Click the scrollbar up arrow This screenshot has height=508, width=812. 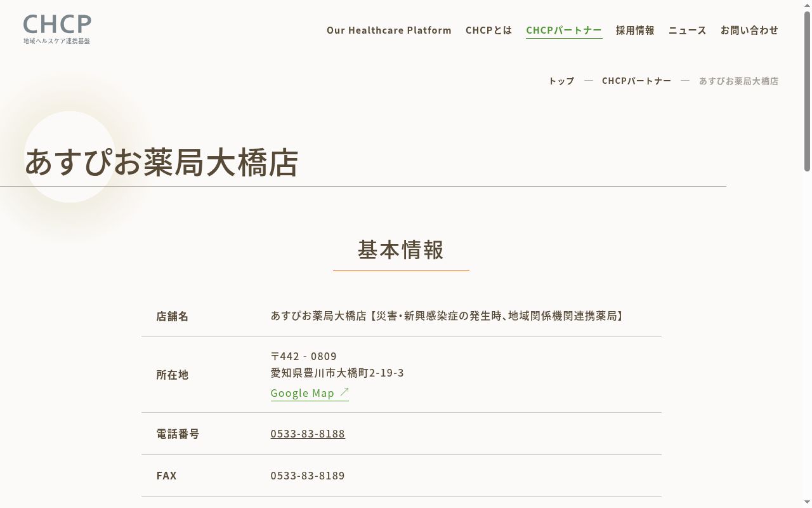pyautogui.click(x=807, y=5)
